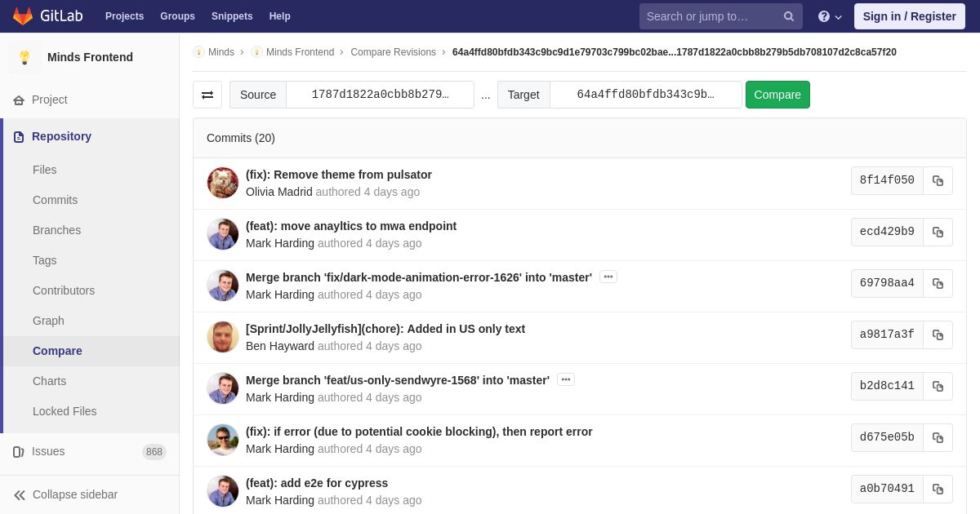Click commit hash d675e05b

pyautogui.click(x=887, y=437)
